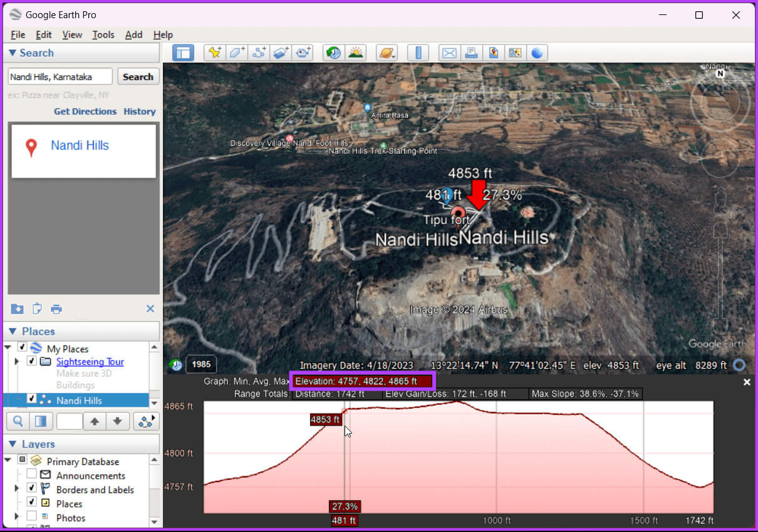Uncheck the Nandi Hills place checkbox

pos(31,399)
